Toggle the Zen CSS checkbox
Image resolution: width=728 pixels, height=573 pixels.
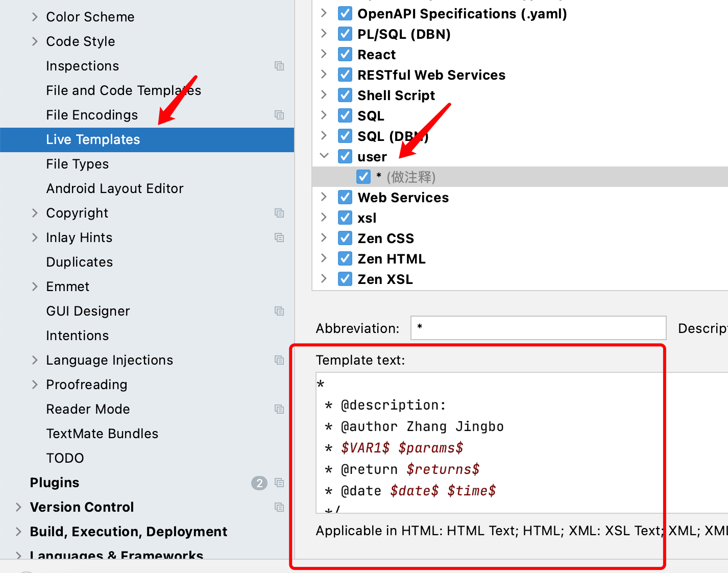pyautogui.click(x=345, y=238)
